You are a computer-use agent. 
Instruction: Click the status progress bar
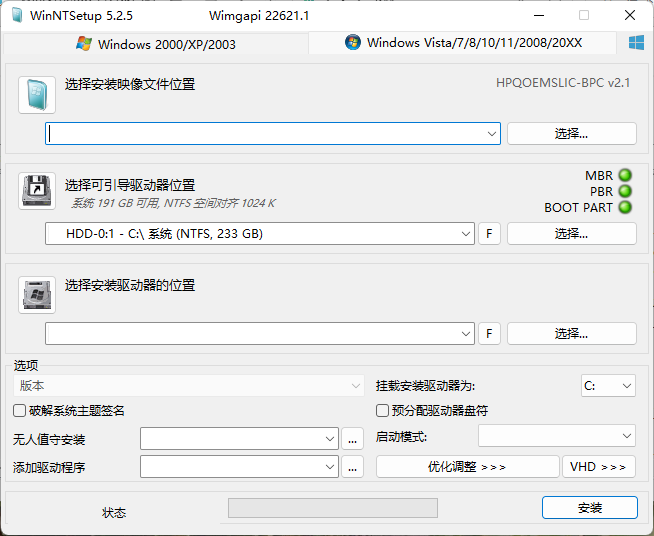(x=333, y=508)
